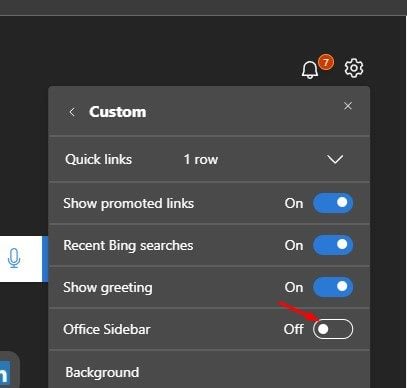Turn off Show promoted links switch

[x=333, y=203]
